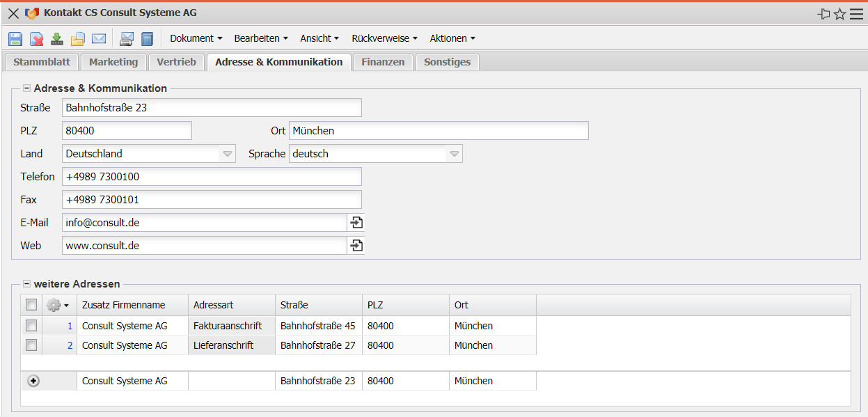
Task: Open the Sprache dropdown showing deutsch
Action: tap(454, 154)
